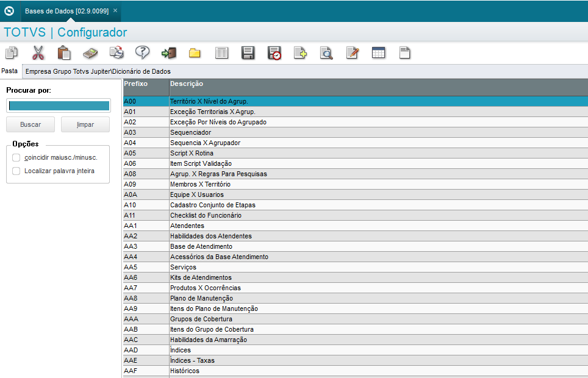Click the limpar button
Viewport: 588px width, 378px height.
coord(85,124)
